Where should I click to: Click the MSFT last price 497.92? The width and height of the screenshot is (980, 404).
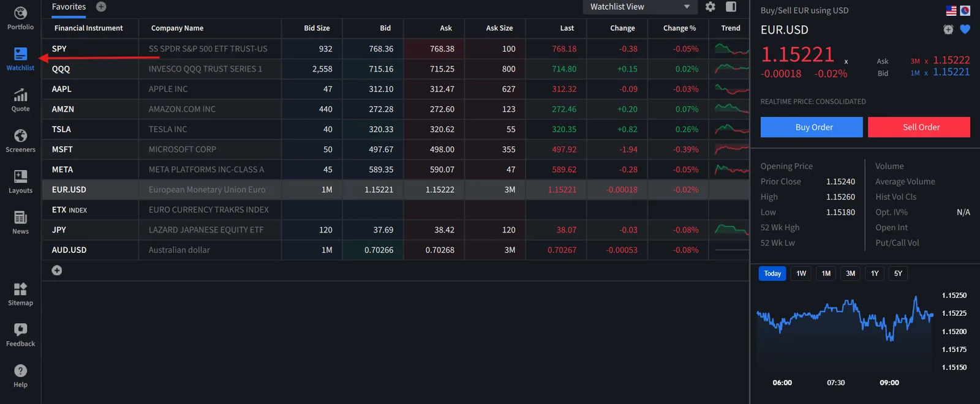click(x=564, y=150)
